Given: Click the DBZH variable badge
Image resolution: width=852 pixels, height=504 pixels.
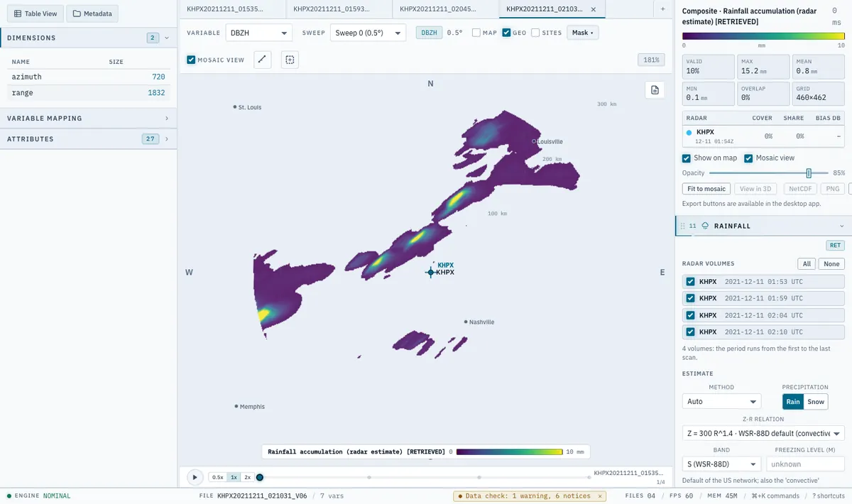Looking at the screenshot, I should point(429,33).
